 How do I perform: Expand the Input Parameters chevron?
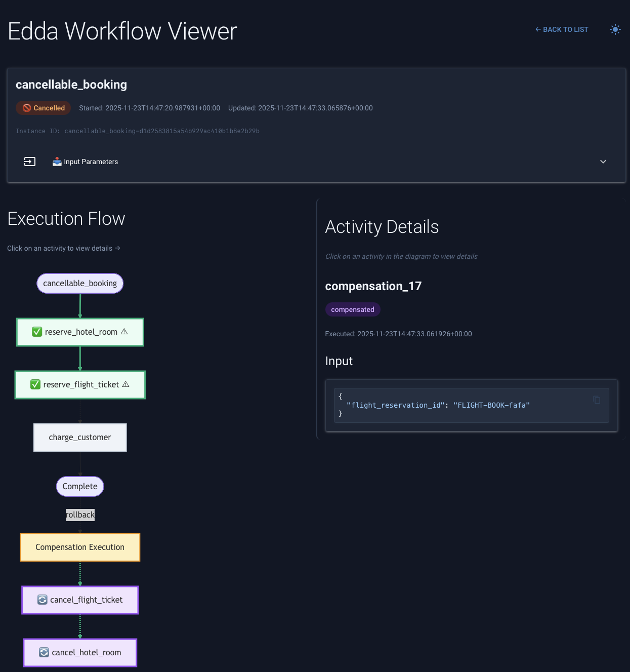tap(603, 162)
